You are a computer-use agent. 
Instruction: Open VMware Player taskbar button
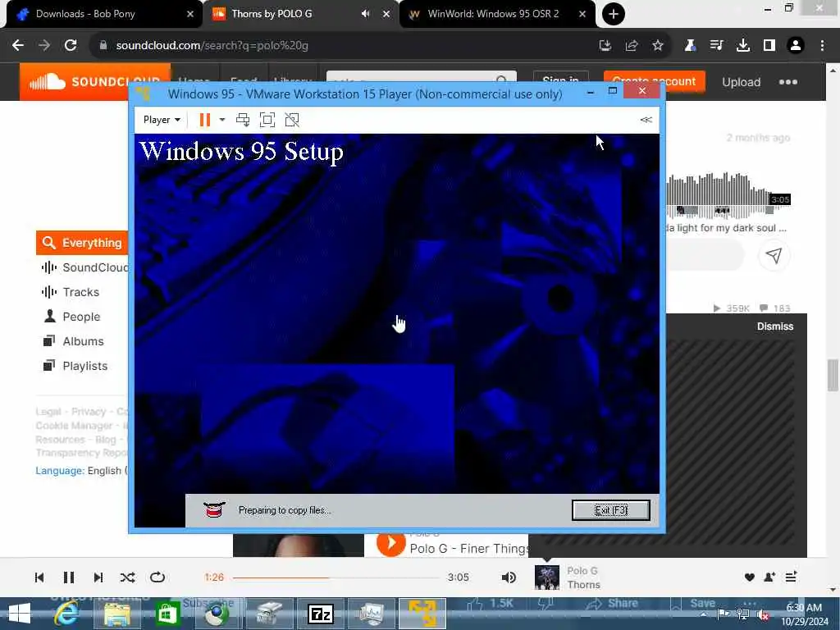pos(422,614)
